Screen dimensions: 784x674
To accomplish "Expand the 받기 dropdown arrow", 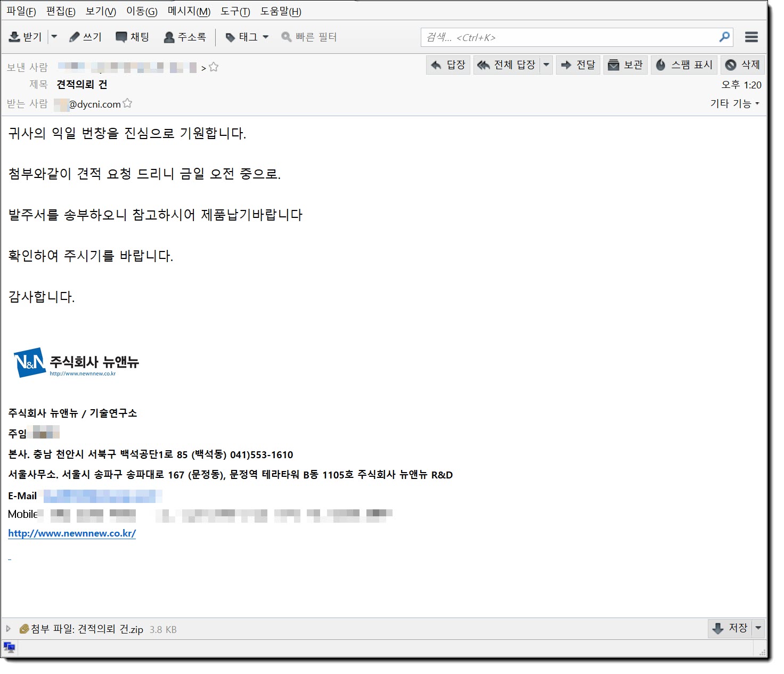I will (54, 37).
